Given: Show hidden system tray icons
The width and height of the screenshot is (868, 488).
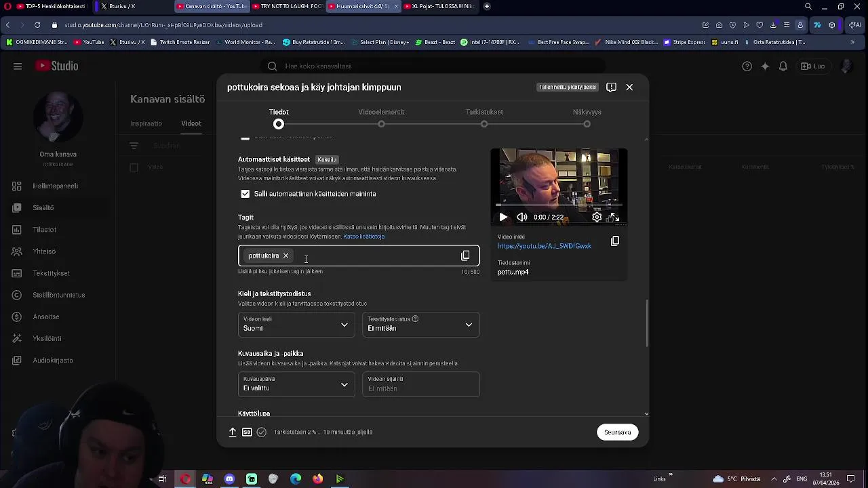Looking at the screenshot, I should coord(774,479).
